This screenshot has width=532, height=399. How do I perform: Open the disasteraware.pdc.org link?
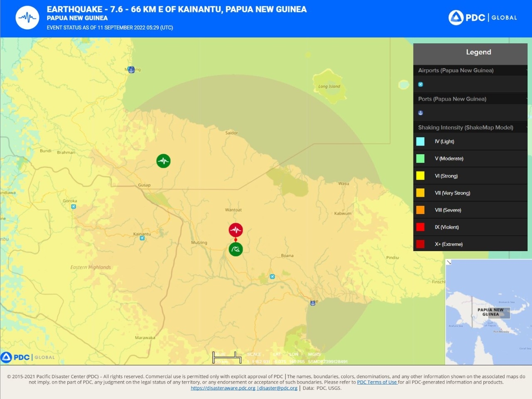click(x=223, y=388)
